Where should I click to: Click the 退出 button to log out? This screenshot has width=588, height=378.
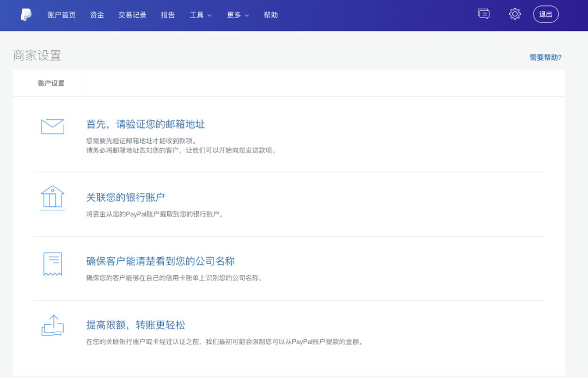pyautogui.click(x=546, y=16)
